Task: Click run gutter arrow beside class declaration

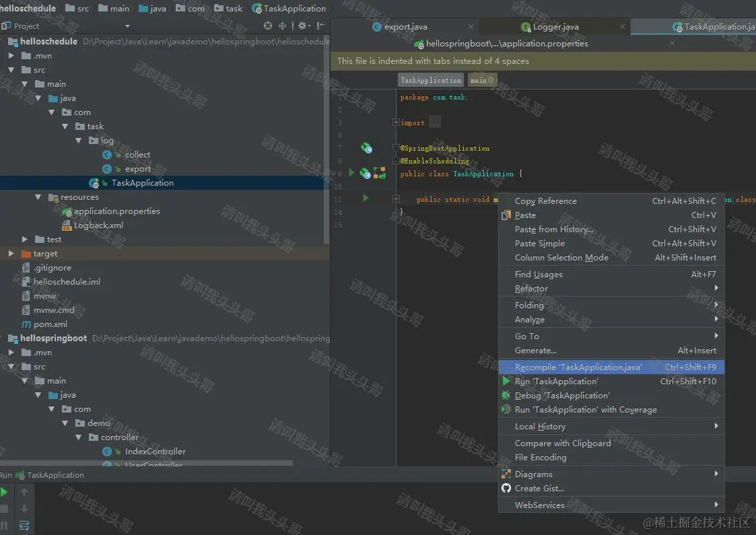Action: (351, 172)
